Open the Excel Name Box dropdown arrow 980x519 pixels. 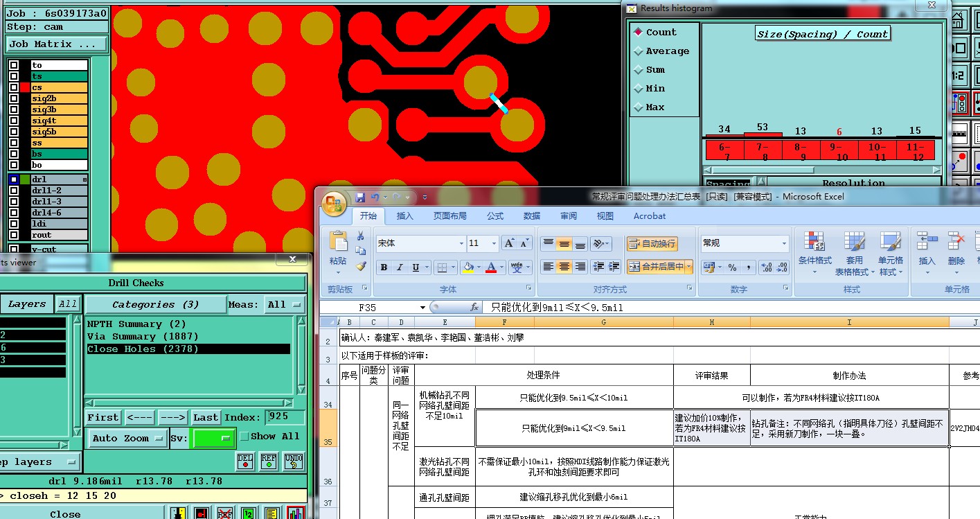pyautogui.click(x=422, y=307)
